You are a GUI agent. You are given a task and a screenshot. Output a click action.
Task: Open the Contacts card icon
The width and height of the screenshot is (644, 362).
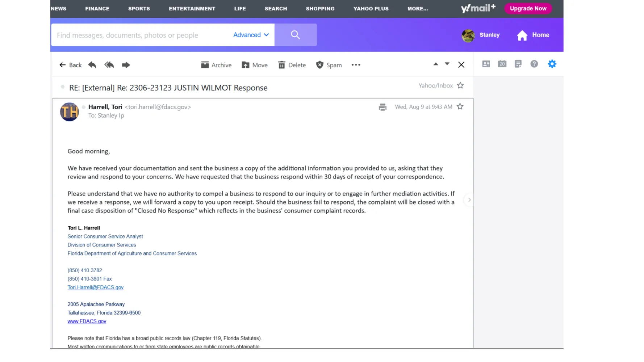(x=486, y=64)
